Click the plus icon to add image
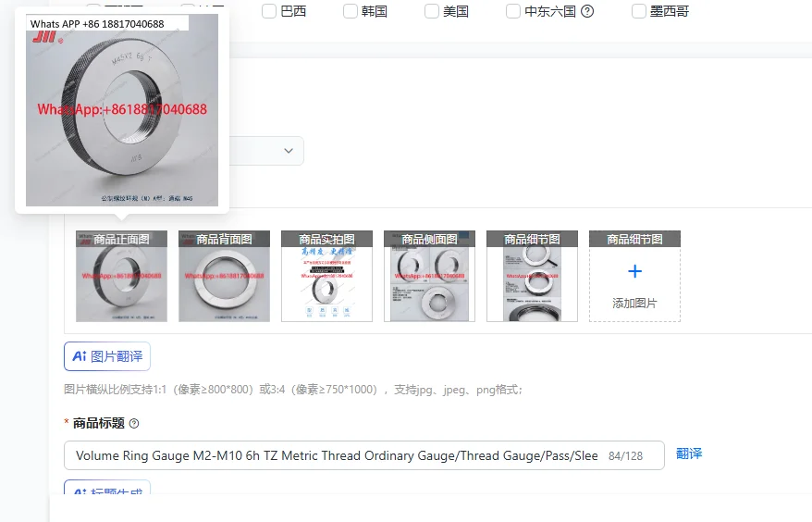This screenshot has height=522, width=812. click(x=634, y=271)
